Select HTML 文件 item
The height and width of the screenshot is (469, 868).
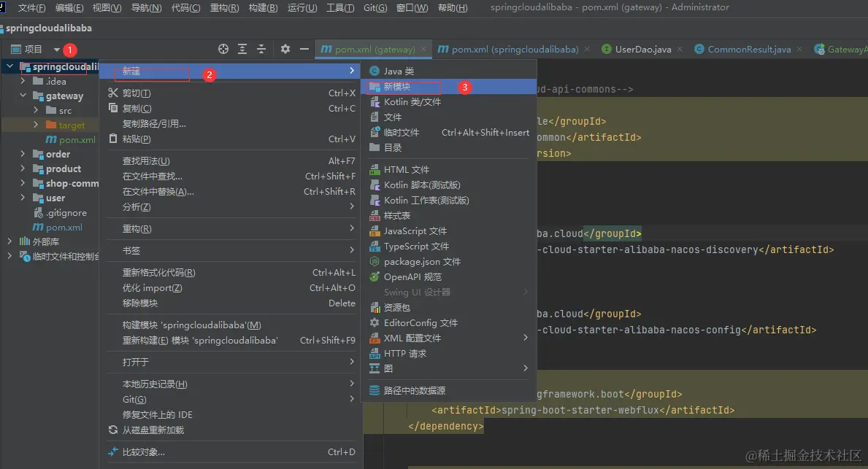click(448, 170)
